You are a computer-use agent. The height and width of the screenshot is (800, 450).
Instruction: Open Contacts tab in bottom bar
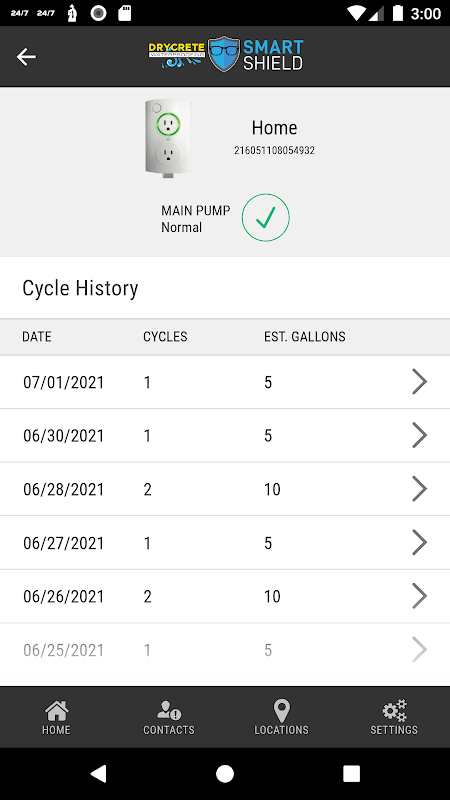(169, 717)
